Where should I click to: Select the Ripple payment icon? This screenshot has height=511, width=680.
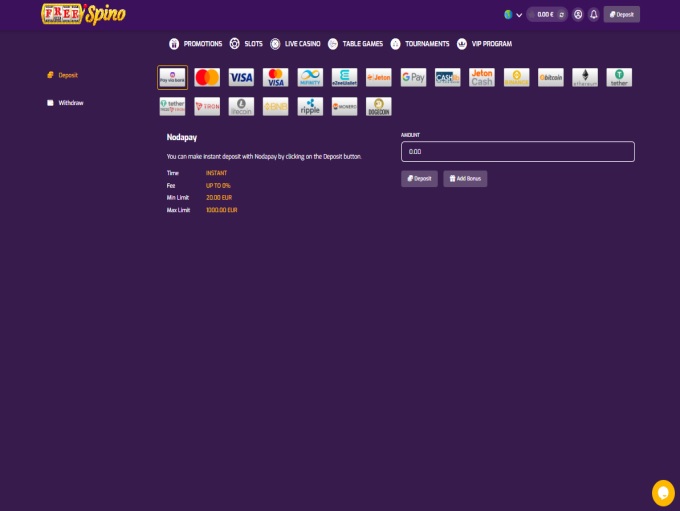tap(310, 106)
